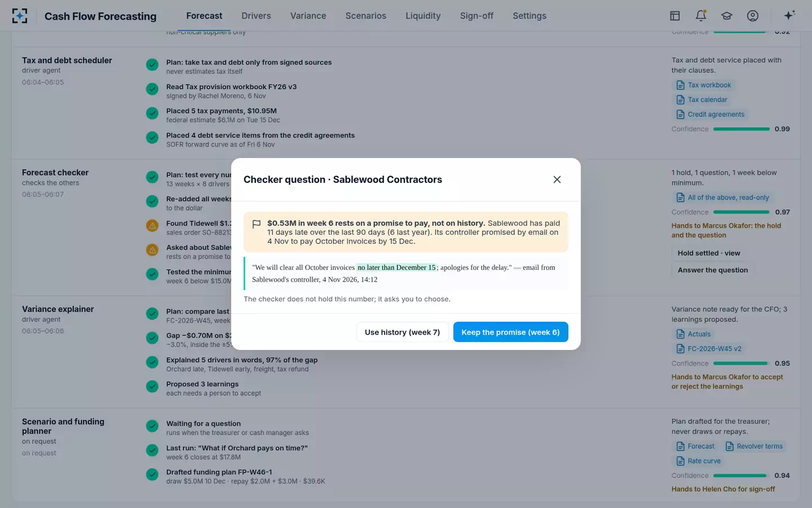Click the warning icon beside Asked about Sablewood
The height and width of the screenshot is (508, 812).
coord(152,250)
